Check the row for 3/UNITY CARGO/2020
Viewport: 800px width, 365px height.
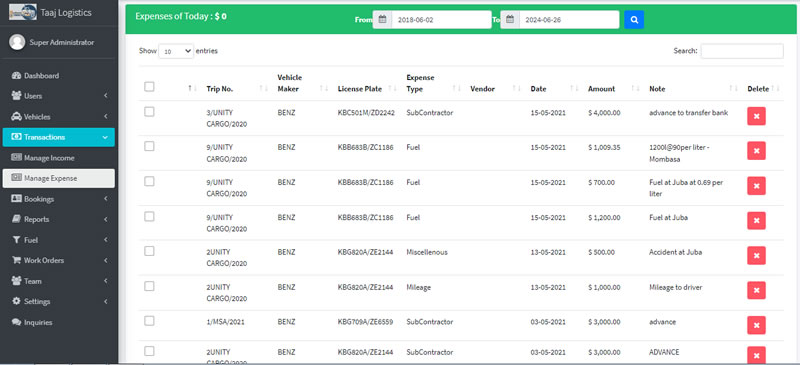(x=149, y=112)
